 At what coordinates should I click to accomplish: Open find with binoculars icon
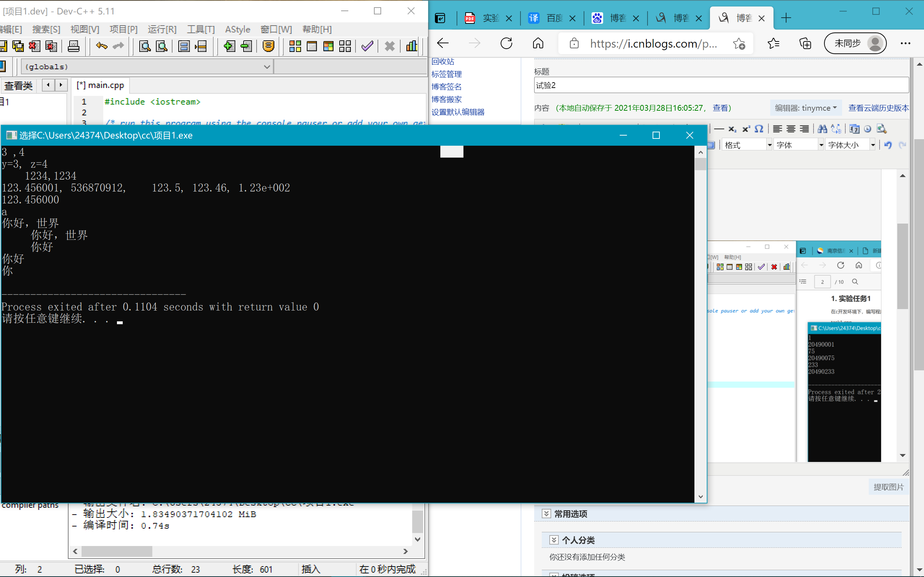click(x=822, y=129)
